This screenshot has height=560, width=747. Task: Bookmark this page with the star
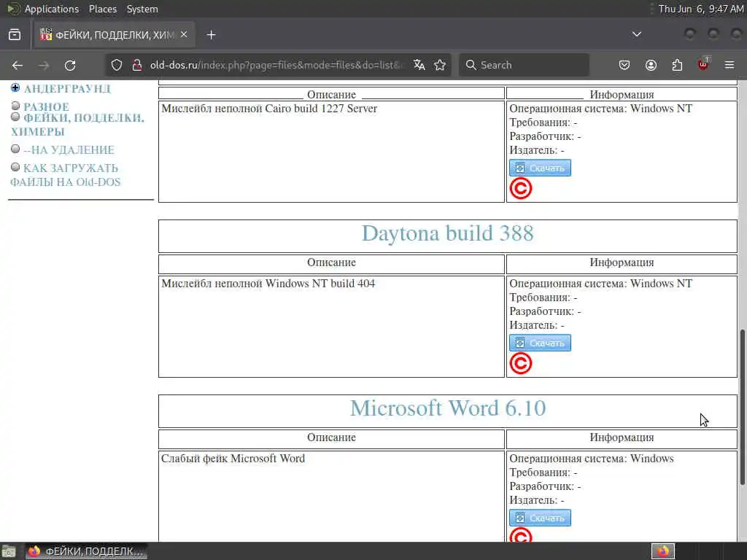click(440, 65)
